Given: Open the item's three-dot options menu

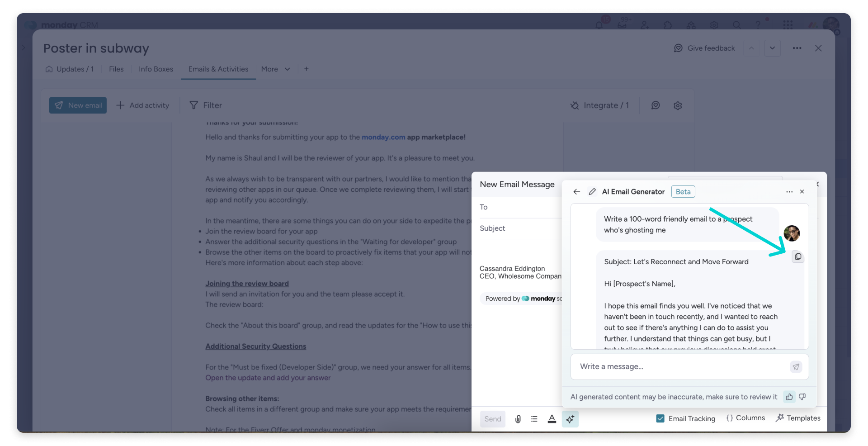Looking at the screenshot, I should coord(797,48).
